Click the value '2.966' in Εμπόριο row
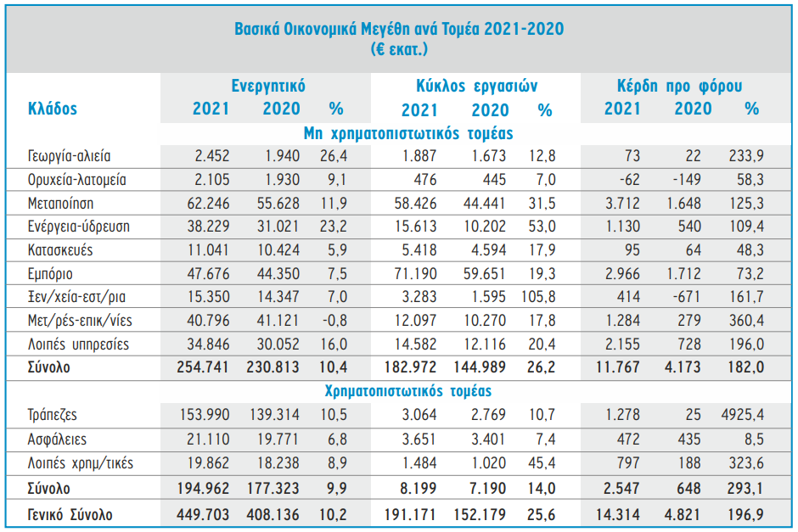The width and height of the screenshot is (798, 532). (x=622, y=273)
